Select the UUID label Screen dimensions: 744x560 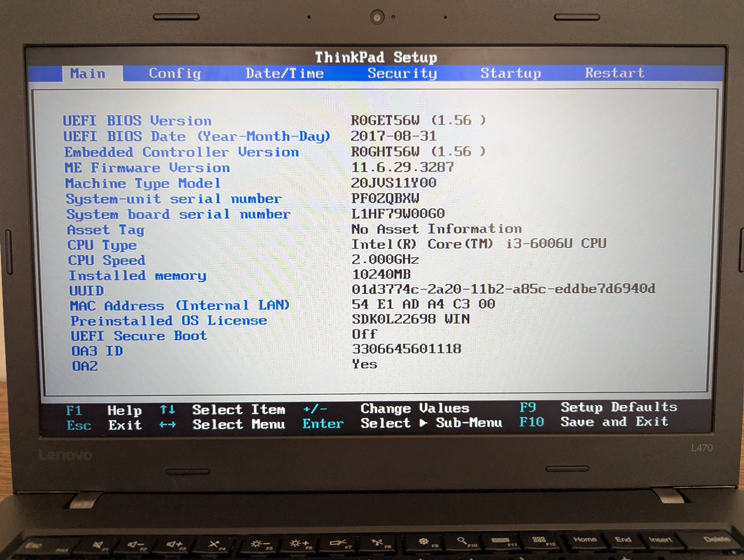click(86, 291)
